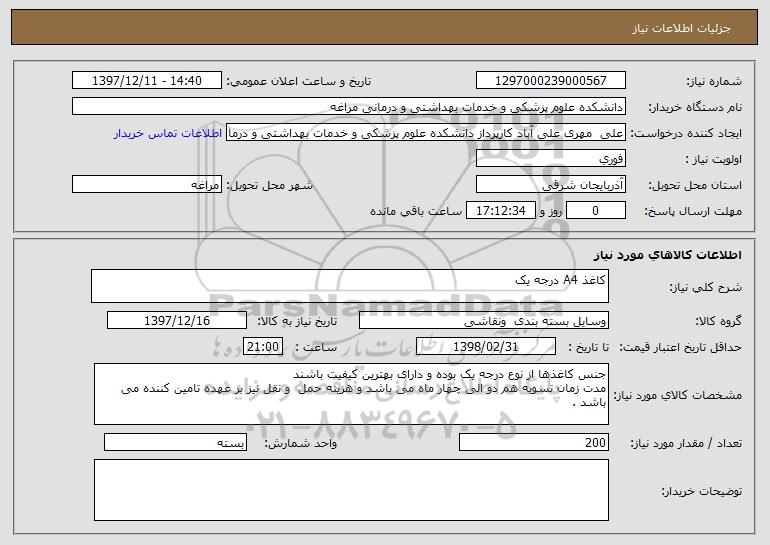770x545 pixels.
Task: Click the واحد شمارش label
Action: pyautogui.click(x=301, y=443)
